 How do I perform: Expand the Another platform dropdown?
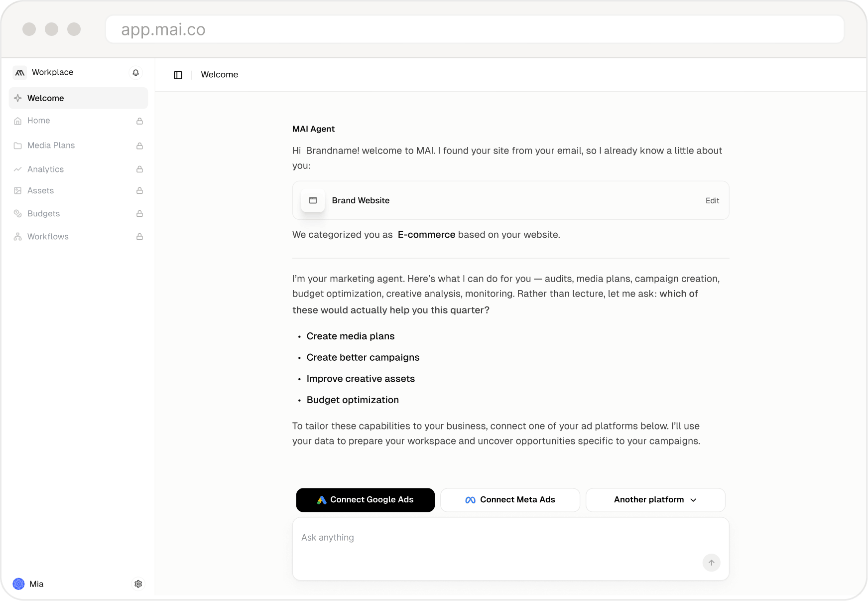coord(655,500)
